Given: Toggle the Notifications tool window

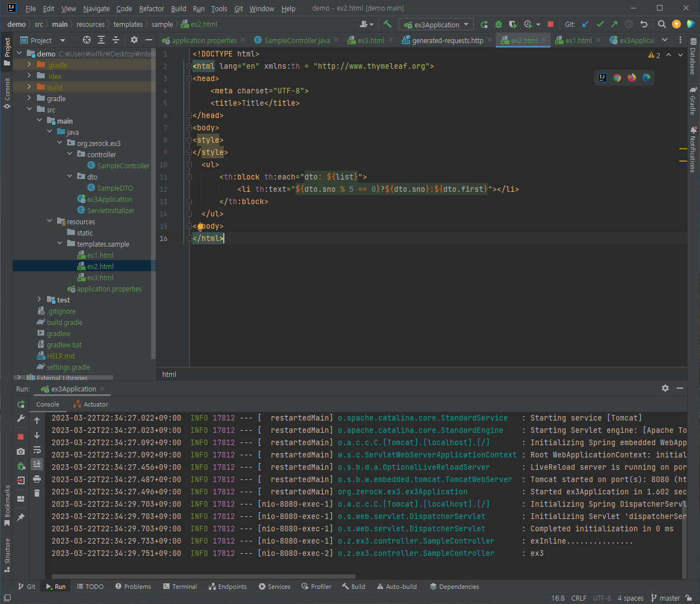Looking at the screenshot, I should [693, 150].
